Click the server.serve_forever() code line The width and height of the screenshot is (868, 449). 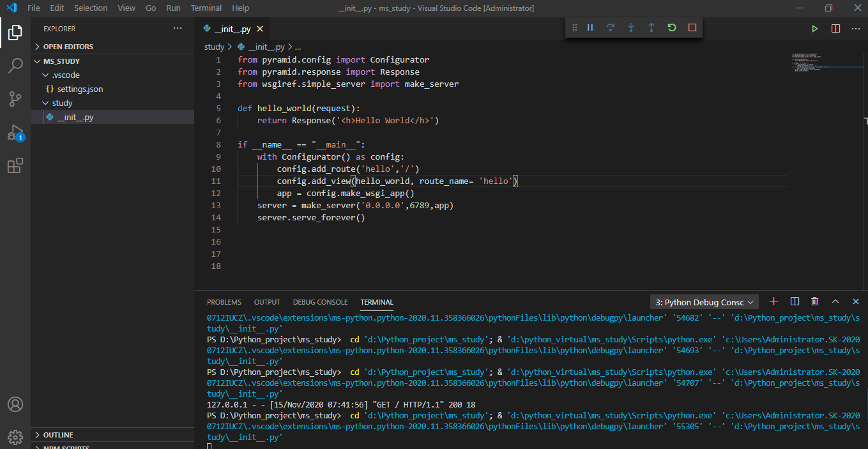point(311,217)
